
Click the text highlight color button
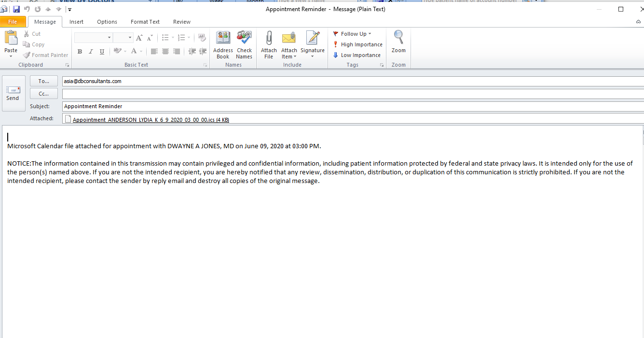coord(117,52)
